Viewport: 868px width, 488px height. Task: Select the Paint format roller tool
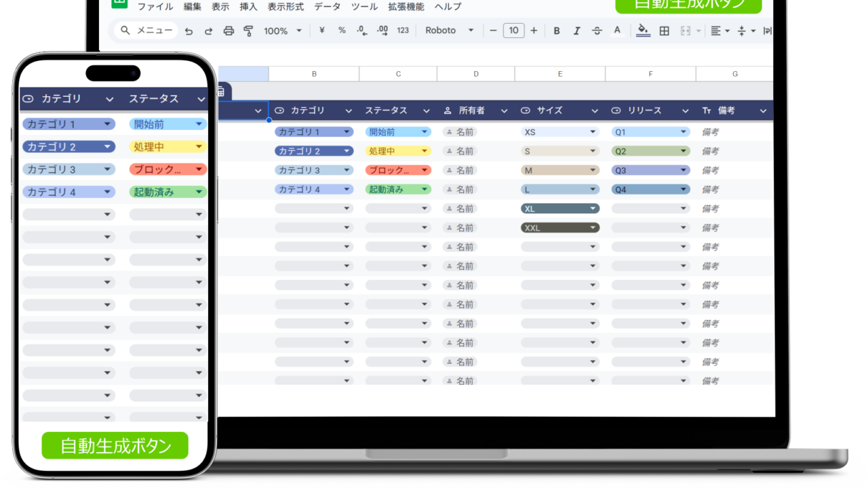tap(248, 30)
